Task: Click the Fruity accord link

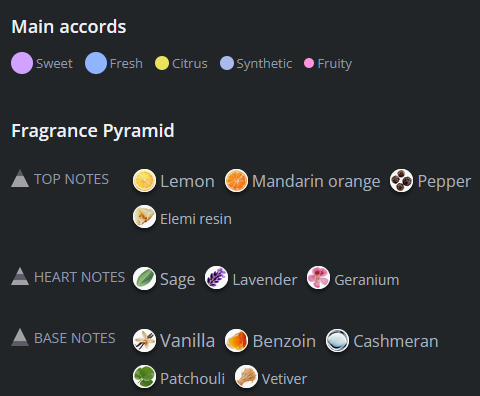Action: (x=335, y=63)
